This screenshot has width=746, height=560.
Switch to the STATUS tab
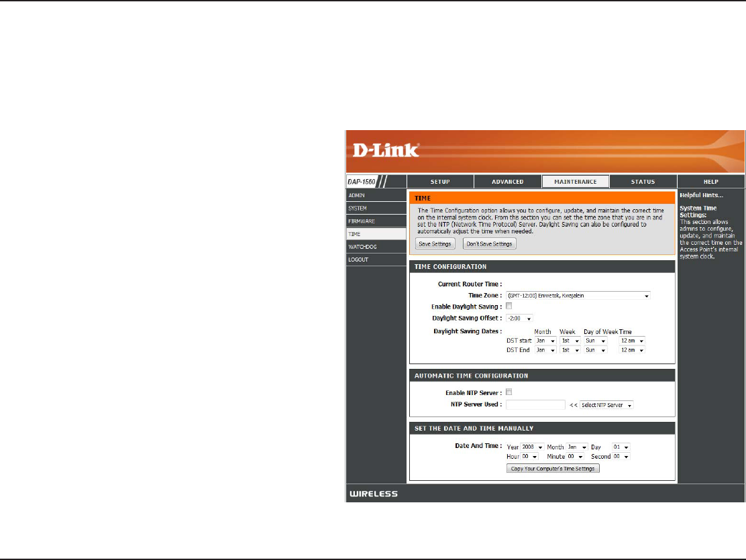[x=643, y=182]
